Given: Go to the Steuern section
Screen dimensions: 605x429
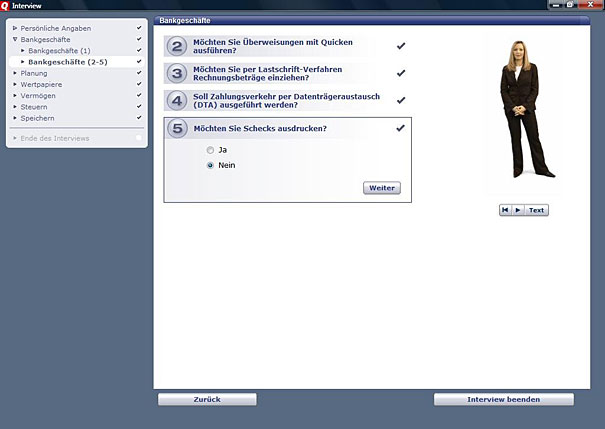Looking at the screenshot, I should click(x=37, y=107).
